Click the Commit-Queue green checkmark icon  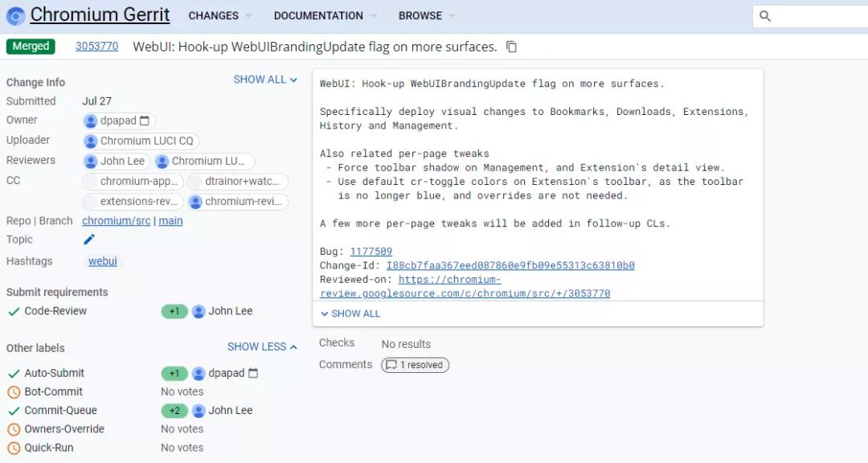tap(14, 411)
